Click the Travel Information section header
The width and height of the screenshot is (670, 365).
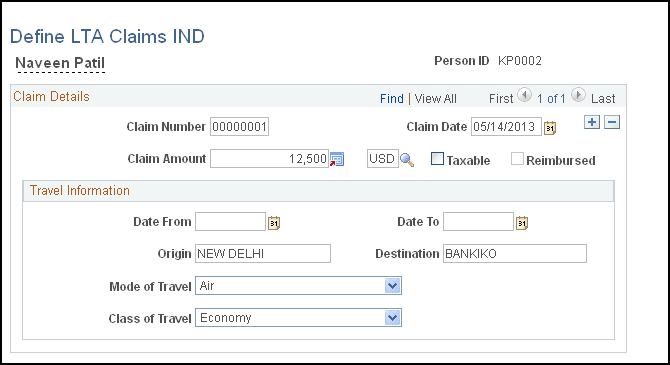(80, 191)
